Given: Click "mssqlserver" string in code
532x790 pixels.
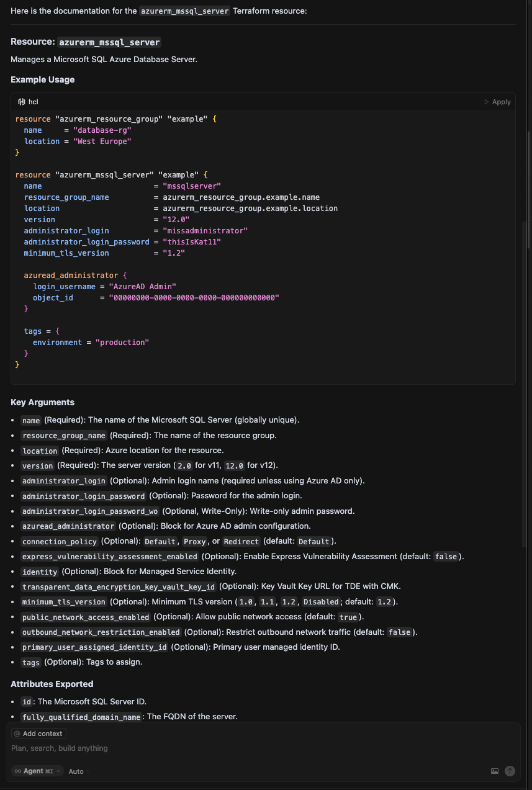Looking at the screenshot, I should 192,186.
